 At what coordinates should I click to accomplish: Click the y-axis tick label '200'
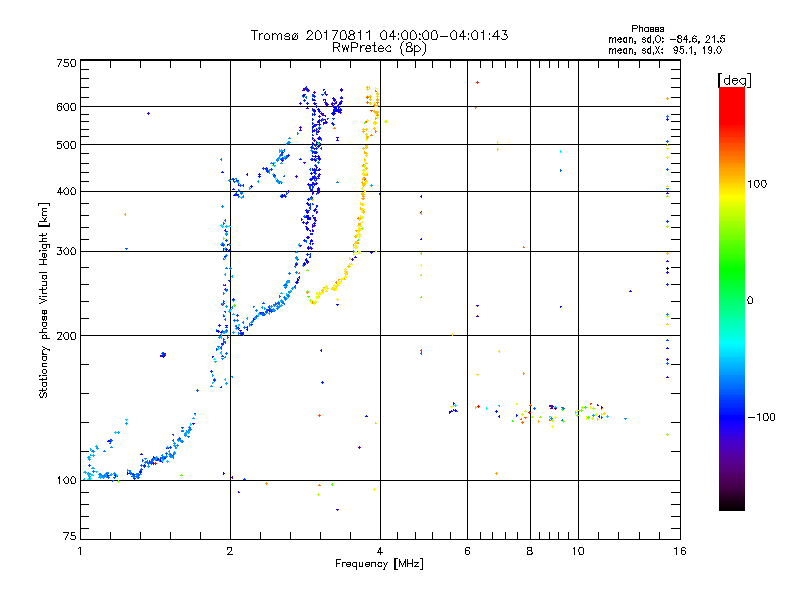(x=66, y=336)
